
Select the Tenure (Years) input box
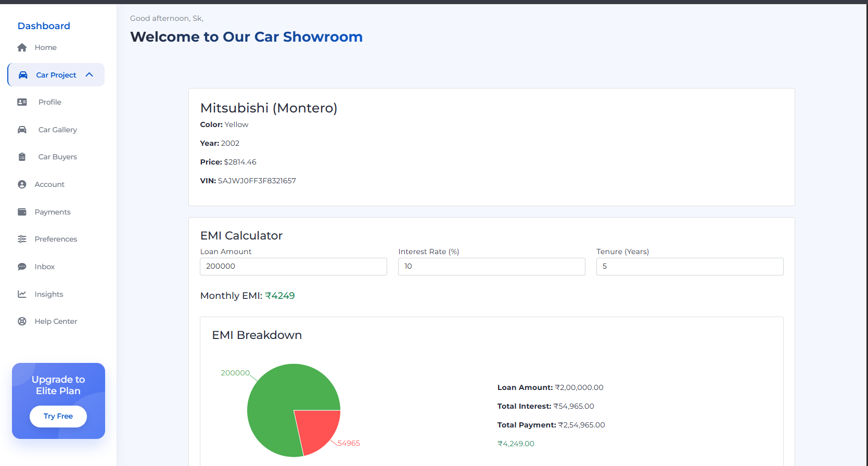tap(690, 267)
